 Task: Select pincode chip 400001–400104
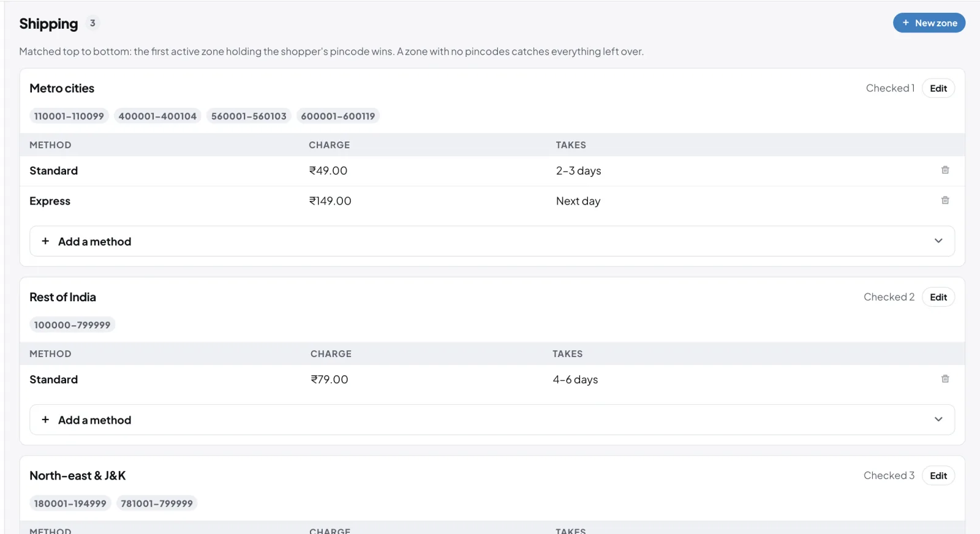coord(157,116)
